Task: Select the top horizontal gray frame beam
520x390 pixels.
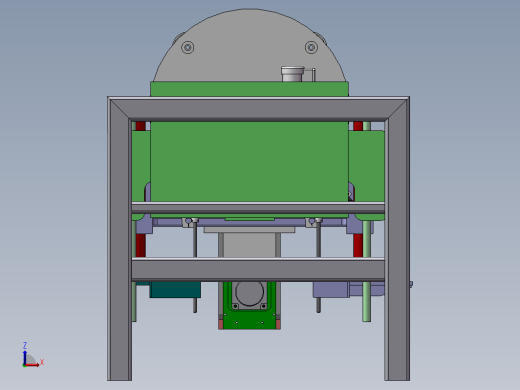Action: (x=258, y=109)
